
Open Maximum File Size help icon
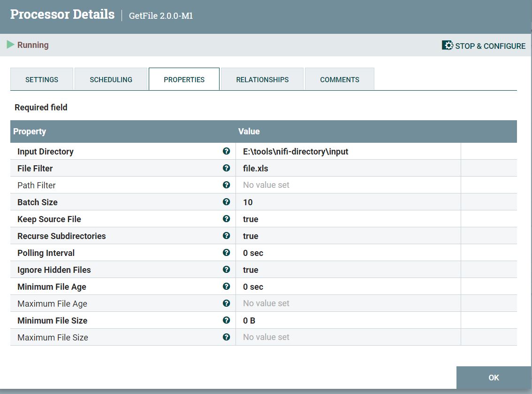point(227,337)
